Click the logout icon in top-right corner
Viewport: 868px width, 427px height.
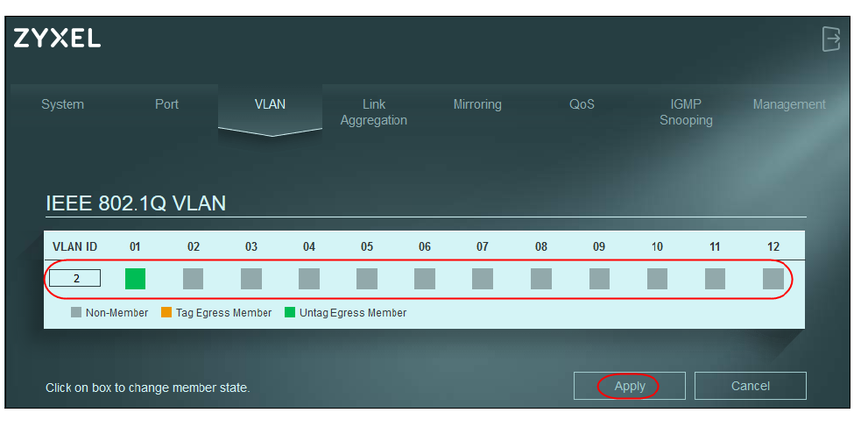tap(831, 39)
